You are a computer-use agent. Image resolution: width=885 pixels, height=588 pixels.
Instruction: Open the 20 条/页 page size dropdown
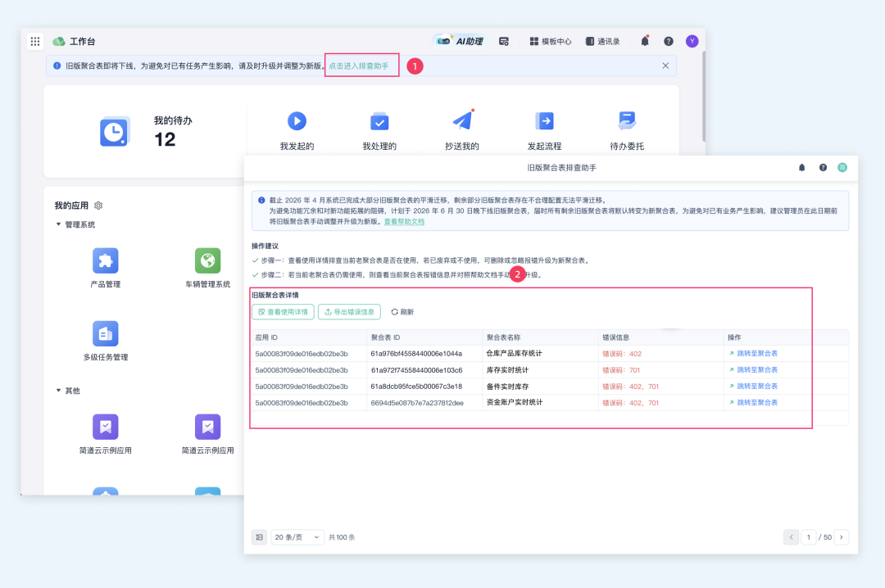pos(297,537)
